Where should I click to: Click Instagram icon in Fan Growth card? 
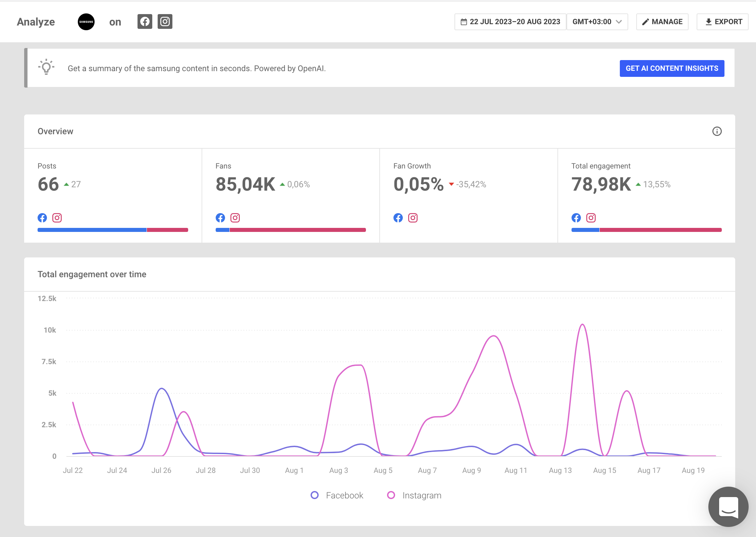click(413, 218)
